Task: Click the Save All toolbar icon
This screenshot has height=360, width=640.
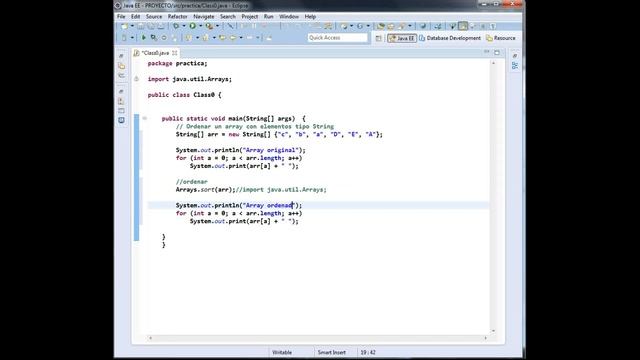Action: pos(151,26)
